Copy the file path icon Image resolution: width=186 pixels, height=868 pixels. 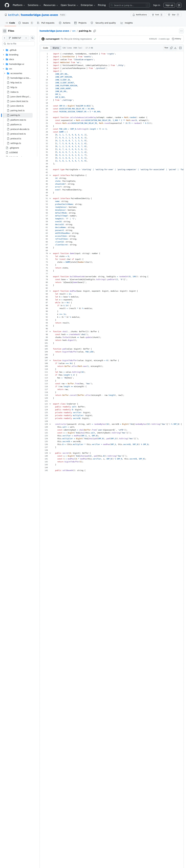tap(94, 31)
